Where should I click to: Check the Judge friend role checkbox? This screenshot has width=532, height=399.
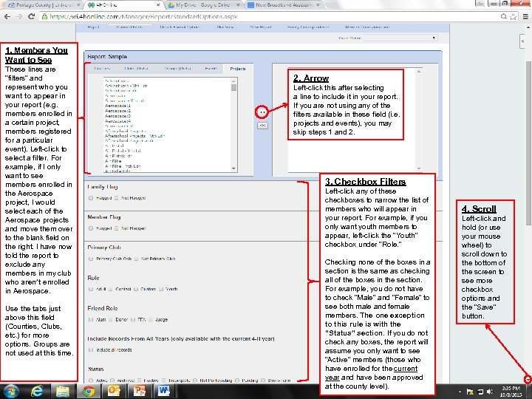tap(150, 319)
